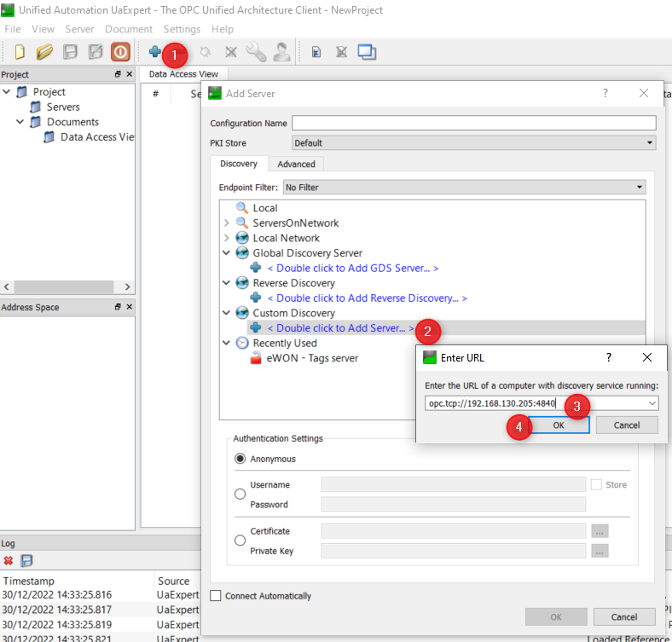This screenshot has width=672, height=642.
Task: Cancel the Enter URL dialog
Action: (x=627, y=425)
